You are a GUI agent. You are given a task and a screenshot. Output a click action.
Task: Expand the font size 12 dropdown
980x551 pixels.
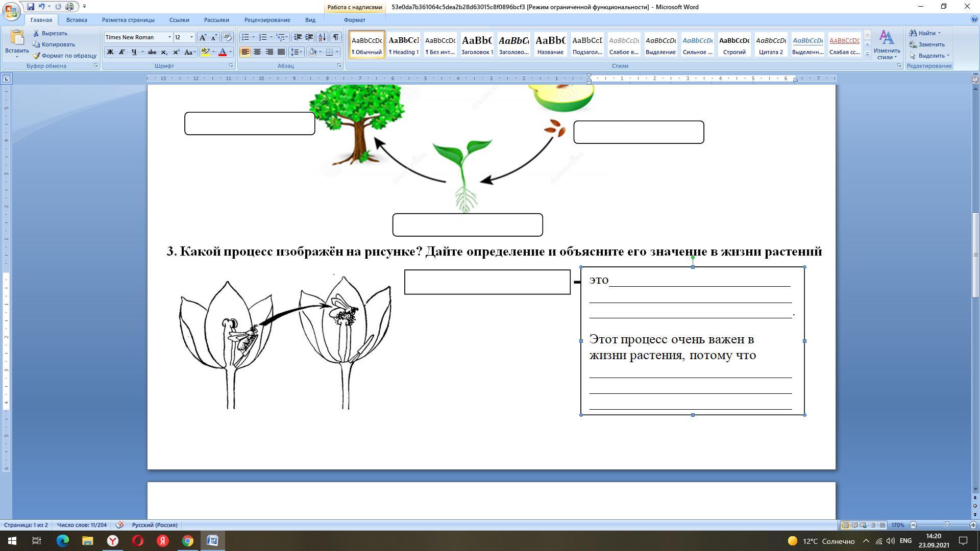pos(192,37)
